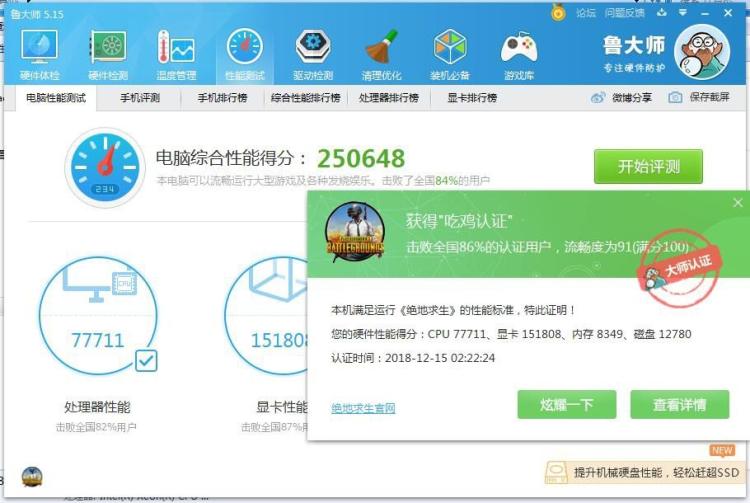Open the 装机必备 essential software cube icon
This screenshot has height=503, width=750.
450,54
